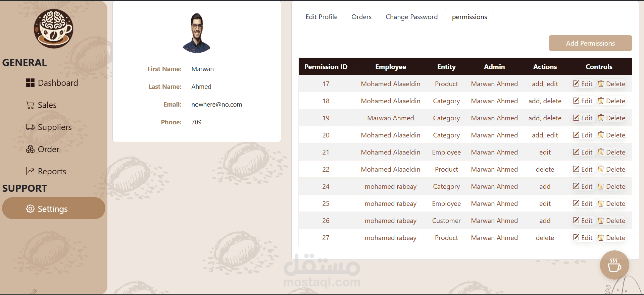Click the GENERAL section heading
644x295 pixels.
click(x=24, y=63)
